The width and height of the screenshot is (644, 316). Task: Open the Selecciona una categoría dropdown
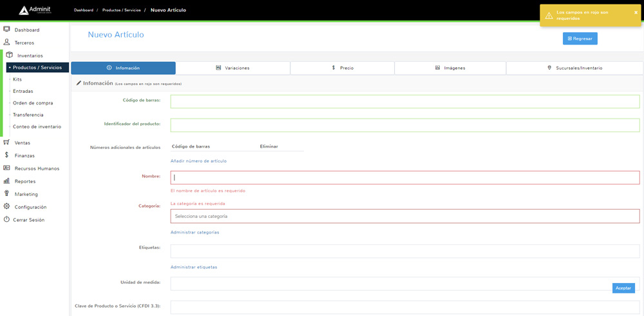tap(404, 216)
